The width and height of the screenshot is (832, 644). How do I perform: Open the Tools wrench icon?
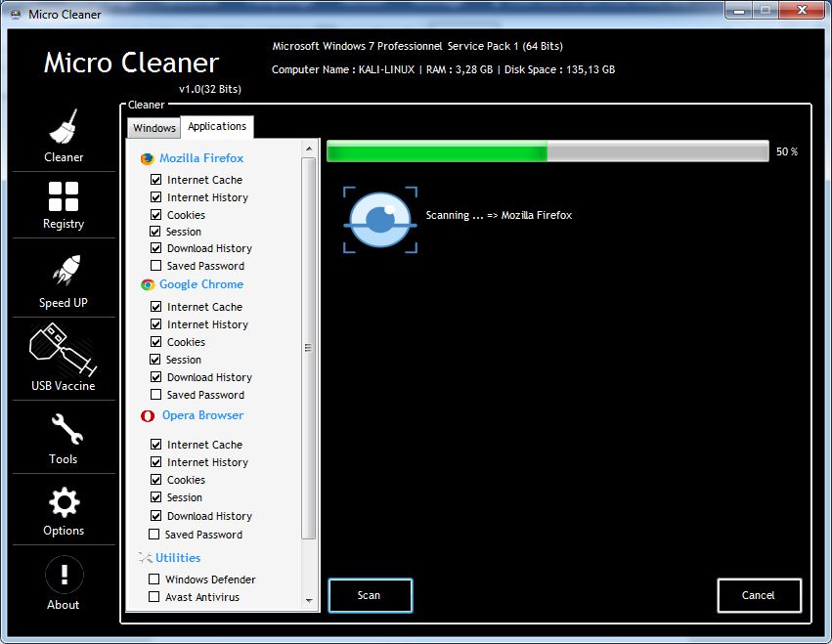66,429
